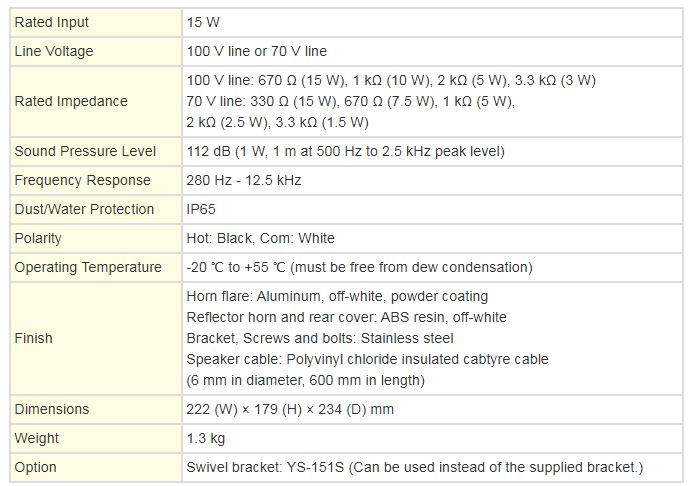
Task: Click the Finish row label
Action: coord(33,338)
